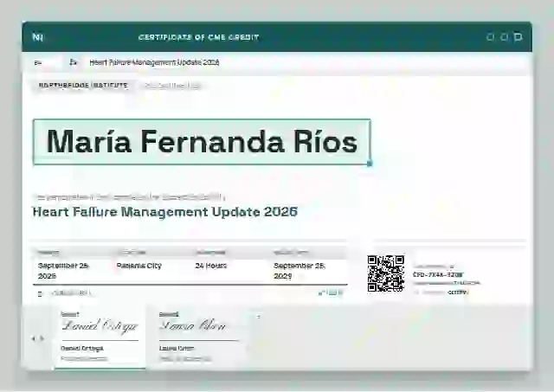Click the small control at the table's lower right
The width and height of the screenshot is (554, 392).
coord(331,292)
